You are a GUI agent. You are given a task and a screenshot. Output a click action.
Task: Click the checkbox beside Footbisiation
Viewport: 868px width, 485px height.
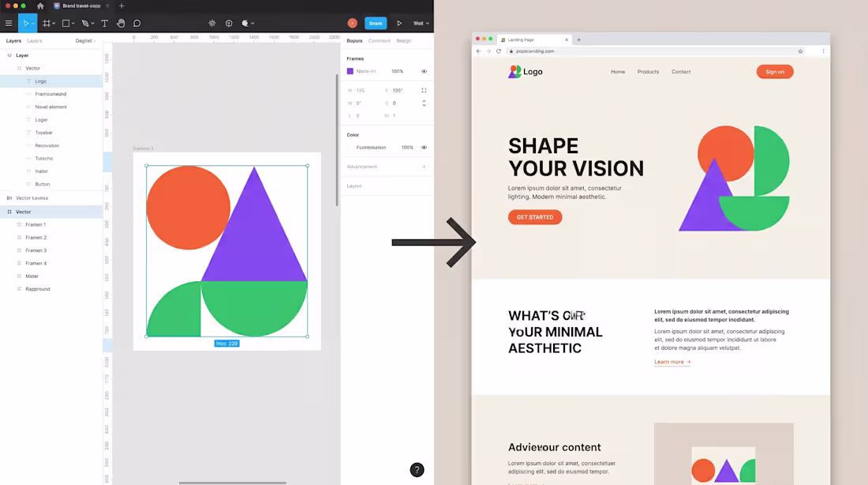tap(350, 148)
